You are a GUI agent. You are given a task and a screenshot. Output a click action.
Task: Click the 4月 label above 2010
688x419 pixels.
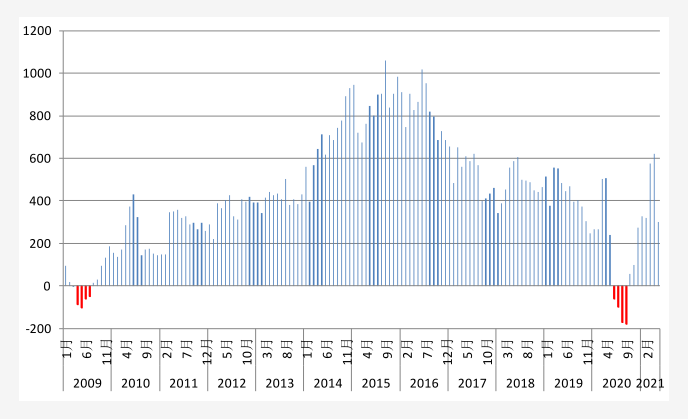click(127, 349)
